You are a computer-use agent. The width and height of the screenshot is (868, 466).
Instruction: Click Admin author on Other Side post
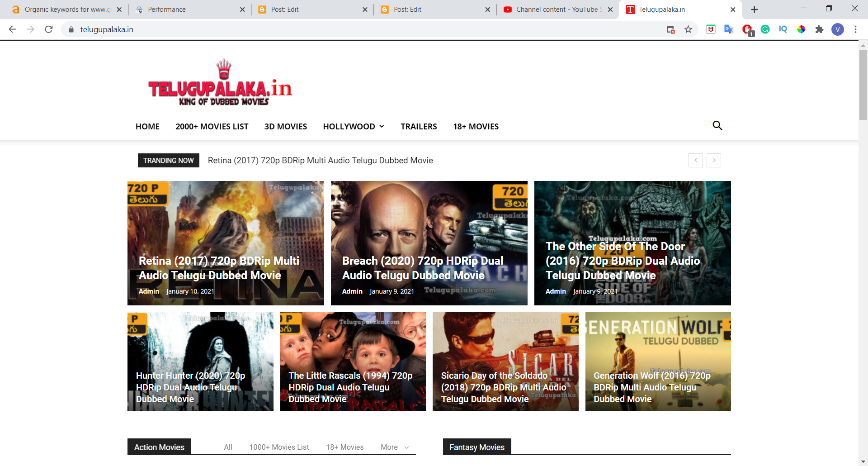[556, 291]
